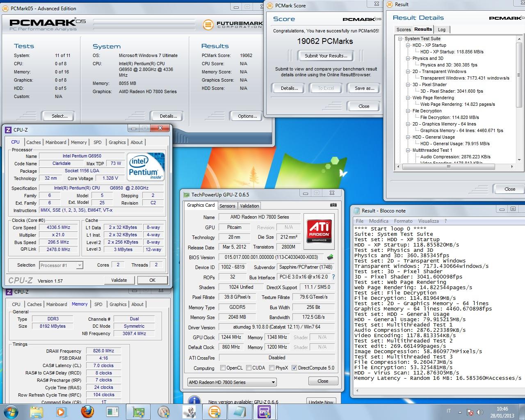Screen dimensions: 525x420
Task: Open the Validation tab in GPU-Z
Action: pyautogui.click(x=249, y=206)
